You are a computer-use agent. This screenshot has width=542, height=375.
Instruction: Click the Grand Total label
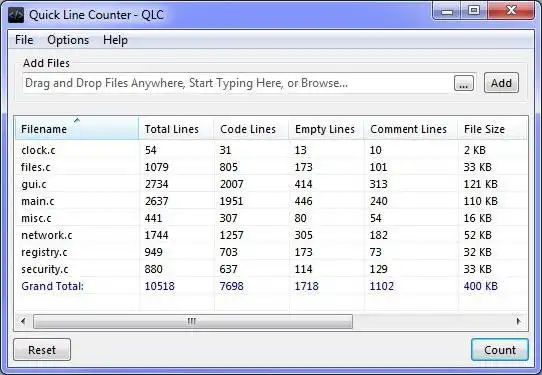click(x=53, y=286)
